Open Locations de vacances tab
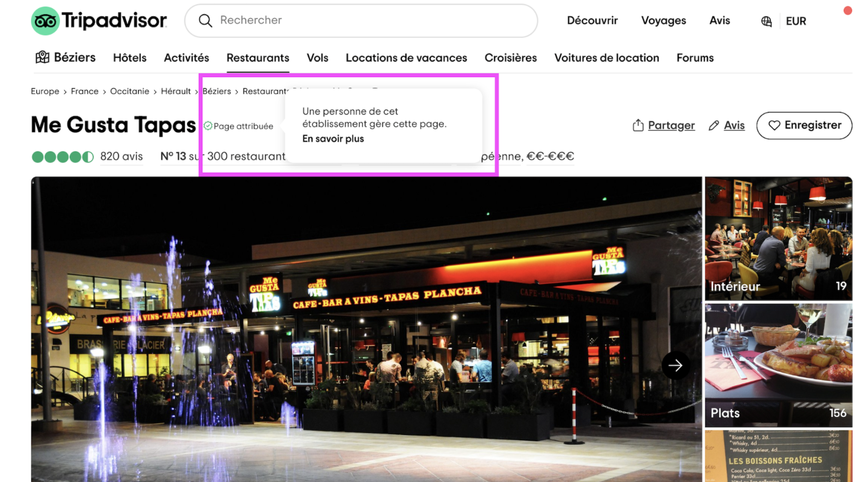Screen dimensions: 868x482 [406, 58]
